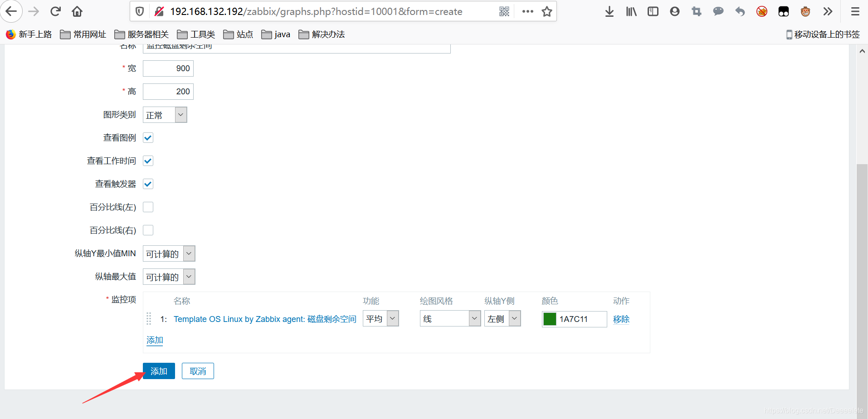Toggle 查看图例 checkbox

(148, 138)
